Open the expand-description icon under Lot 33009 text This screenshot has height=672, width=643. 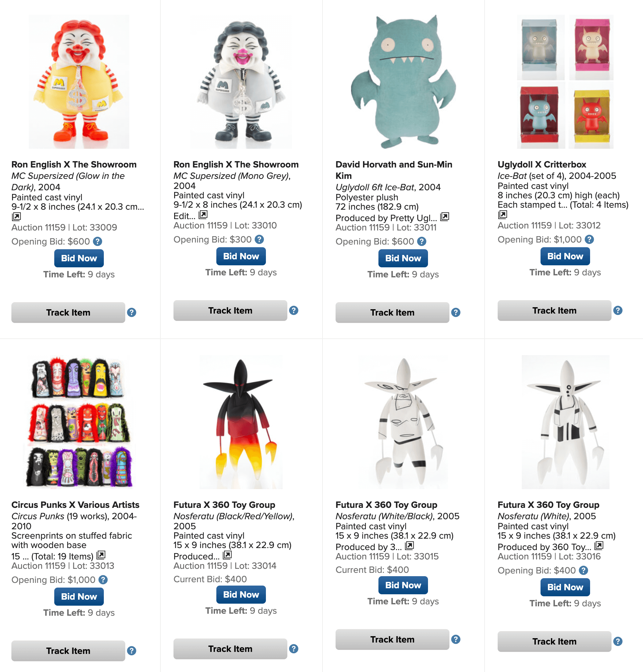tap(16, 216)
